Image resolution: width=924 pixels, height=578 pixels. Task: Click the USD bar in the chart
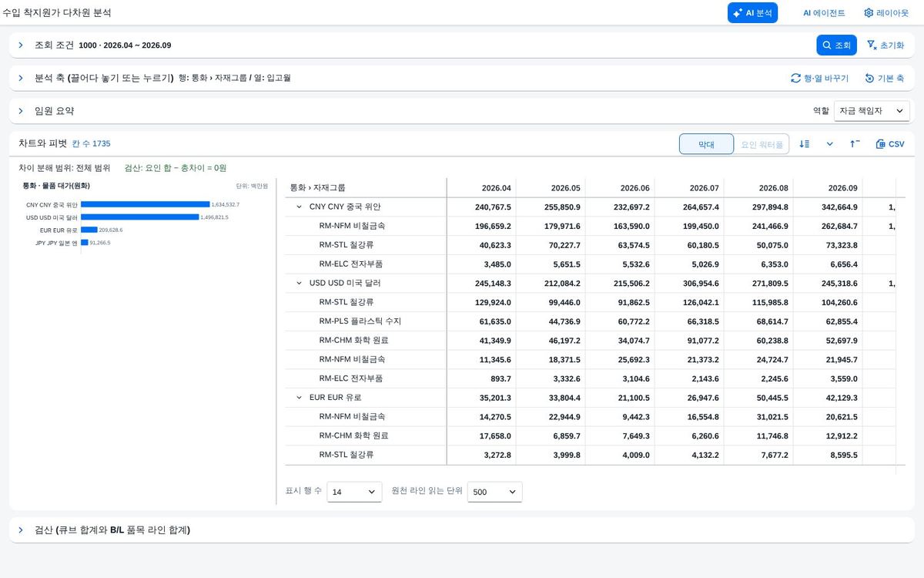tap(139, 217)
